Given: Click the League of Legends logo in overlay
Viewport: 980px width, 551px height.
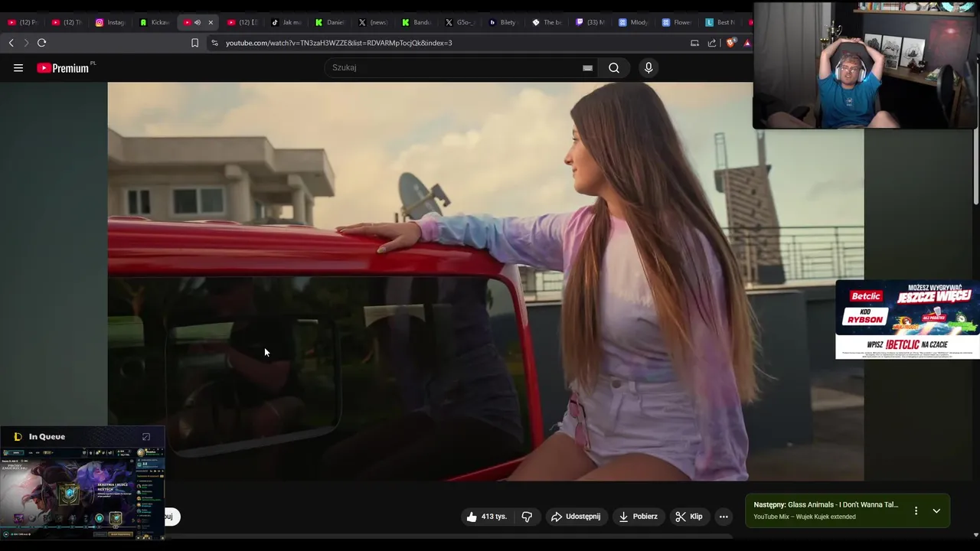Looking at the screenshot, I should (18, 437).
